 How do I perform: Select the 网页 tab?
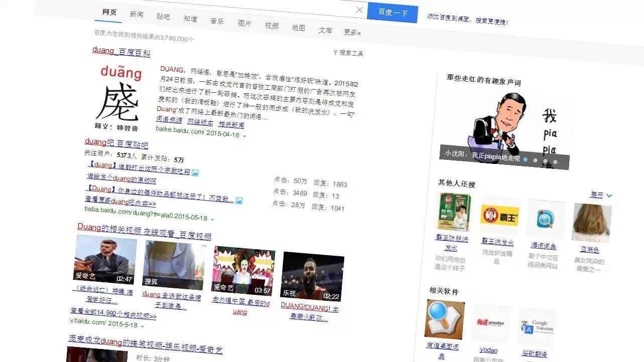point(109,12)
